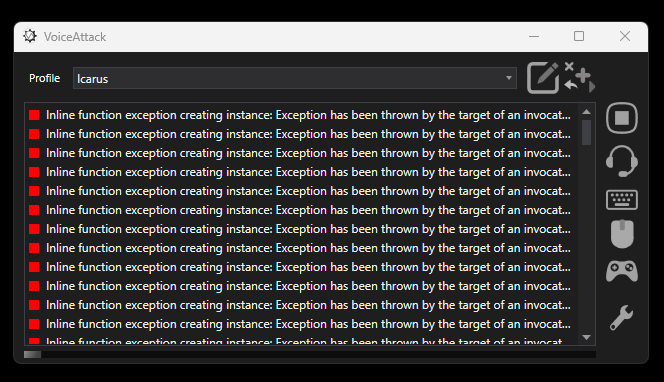This screenshot has height=382, width=664.
Task: Open the Edit Profile pencil icon
Action: [543, 78]
